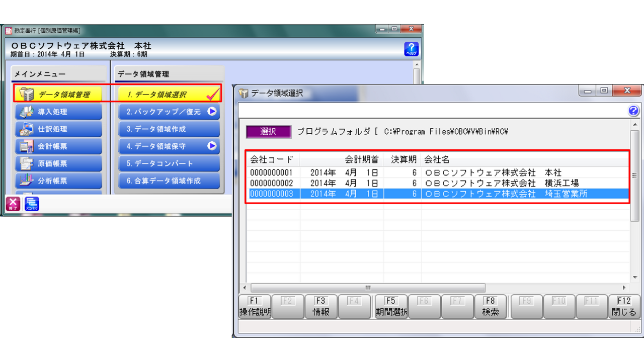Minimize the 勘定奉行 main window
This screenshot has width=644, height=362.
pyautogui.click(x=382, y=29)
